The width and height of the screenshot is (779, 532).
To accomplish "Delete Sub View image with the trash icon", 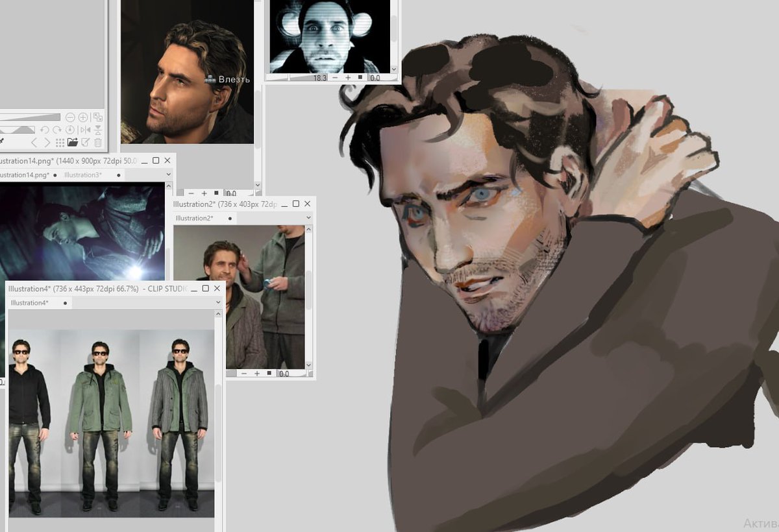I will [98, 142].
